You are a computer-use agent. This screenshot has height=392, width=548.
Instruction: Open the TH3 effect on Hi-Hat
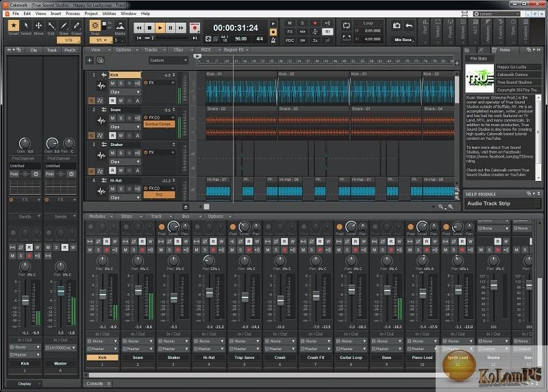(159, 195)
